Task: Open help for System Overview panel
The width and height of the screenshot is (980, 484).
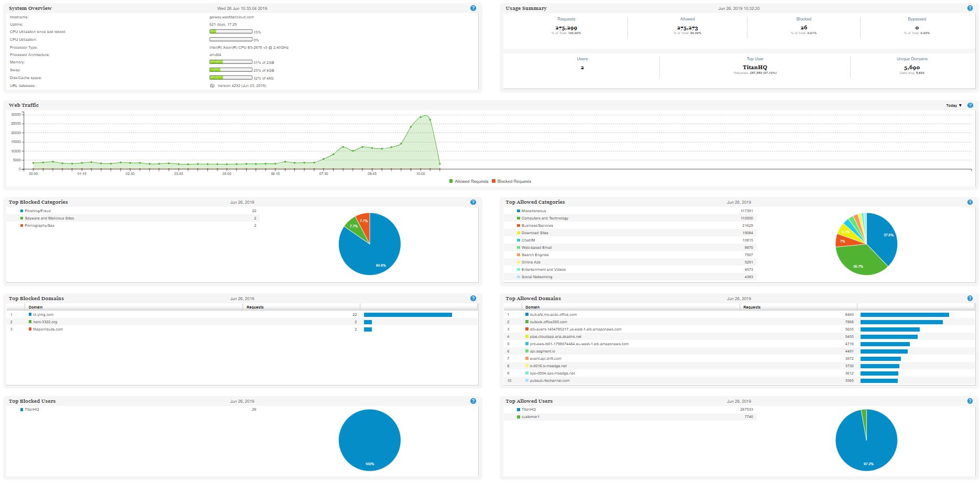Action: pyautogui.click(x=473, y=8)
